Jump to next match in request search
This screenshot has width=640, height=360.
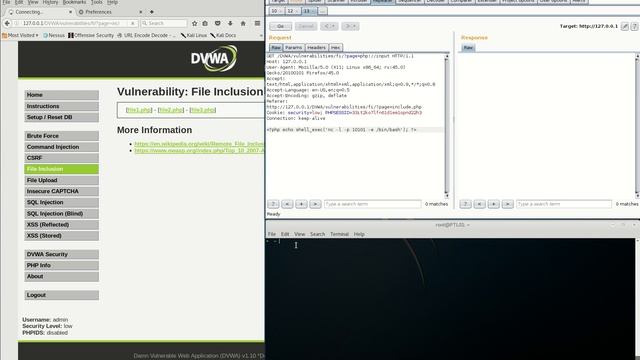coord(315,204)
